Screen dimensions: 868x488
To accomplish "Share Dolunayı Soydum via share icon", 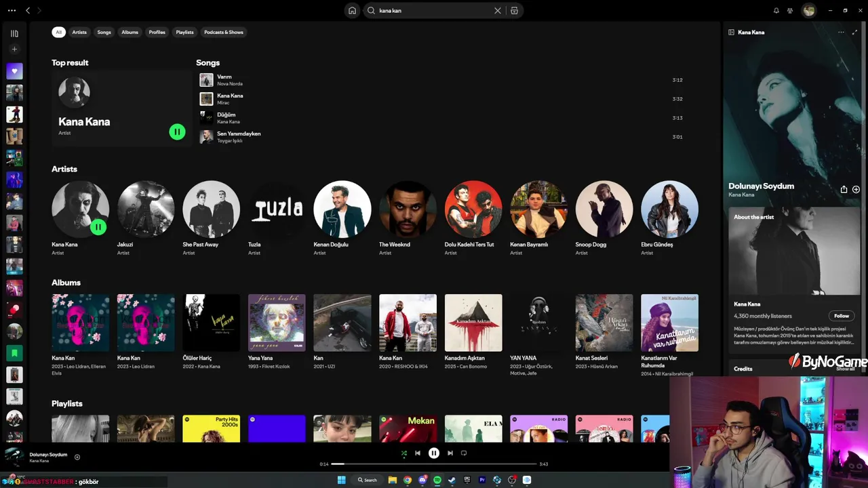I will point(844,190).
